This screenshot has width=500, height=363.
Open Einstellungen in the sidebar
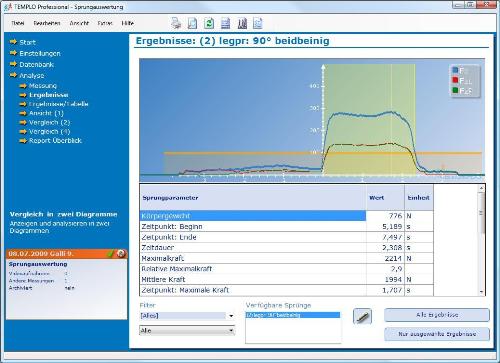[x=40, y=53]
